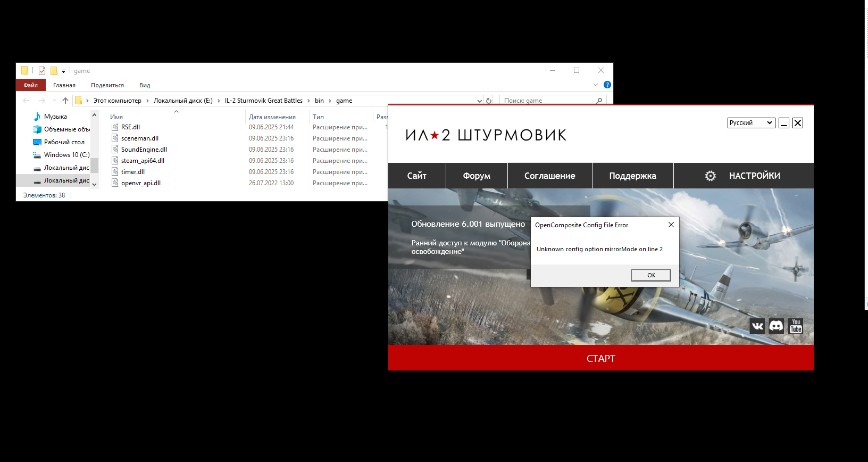Image resolution: width=868 pixels, height=462 pixels.
Task: Click the Properties checkmark icon in Explorer title bar
Action: 42,71
